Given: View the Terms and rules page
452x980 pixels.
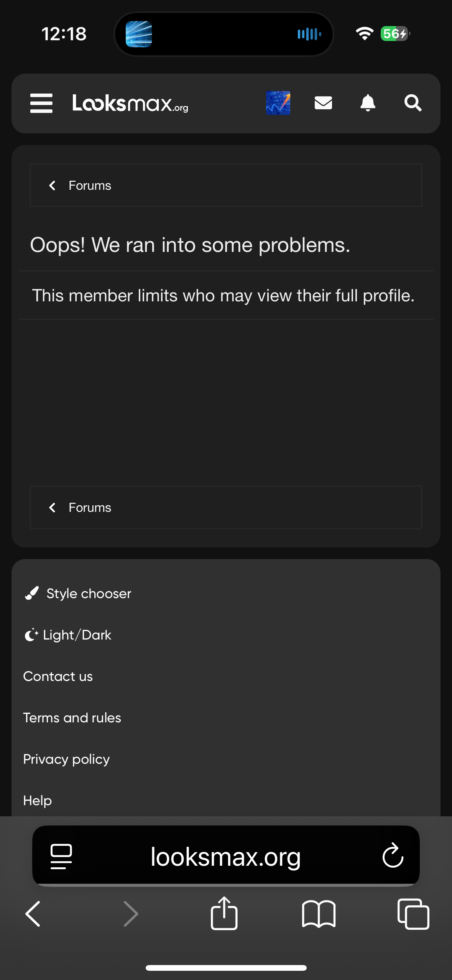Looking at the screenshot, I should (72, 718).
